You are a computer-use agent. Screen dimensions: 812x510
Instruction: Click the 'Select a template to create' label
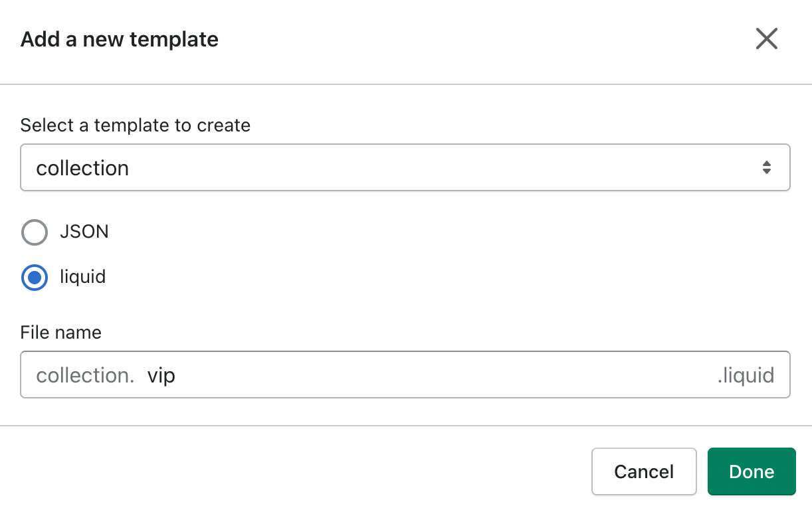136,126
